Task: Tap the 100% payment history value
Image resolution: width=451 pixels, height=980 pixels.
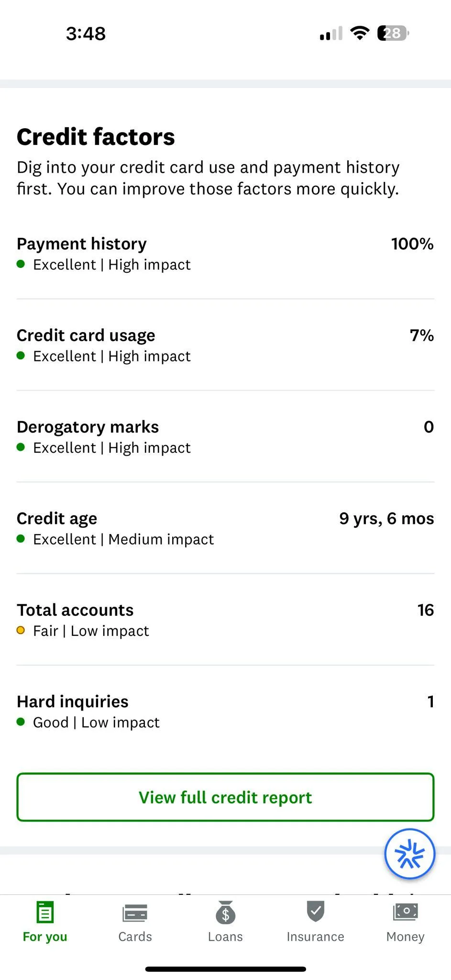Action: click(412, 244)
